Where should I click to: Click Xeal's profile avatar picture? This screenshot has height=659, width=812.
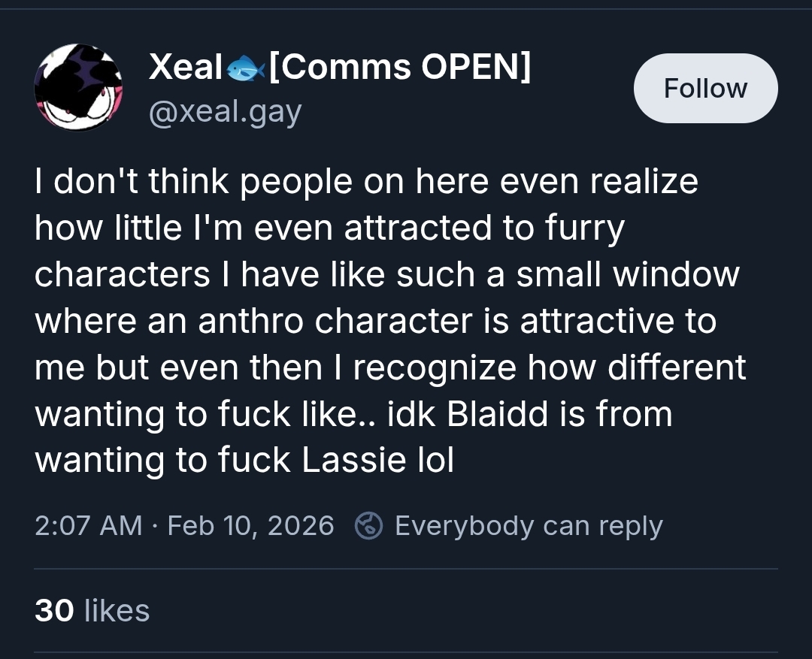[78, 88]
